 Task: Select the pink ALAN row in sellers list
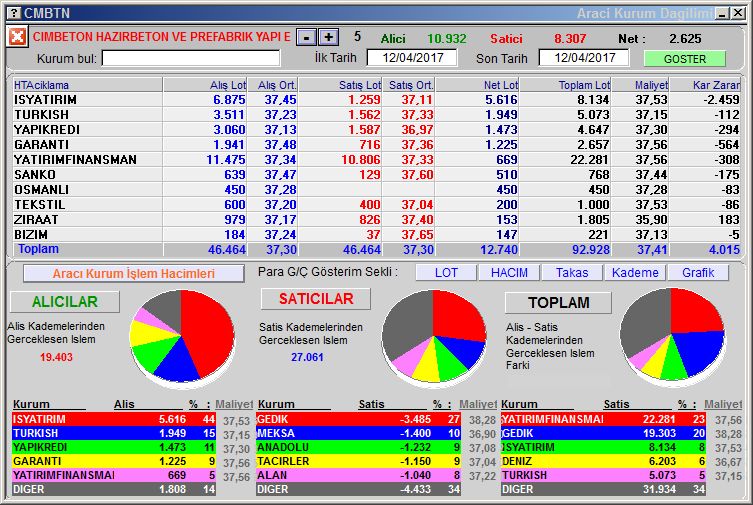click(x=358, y=475)
